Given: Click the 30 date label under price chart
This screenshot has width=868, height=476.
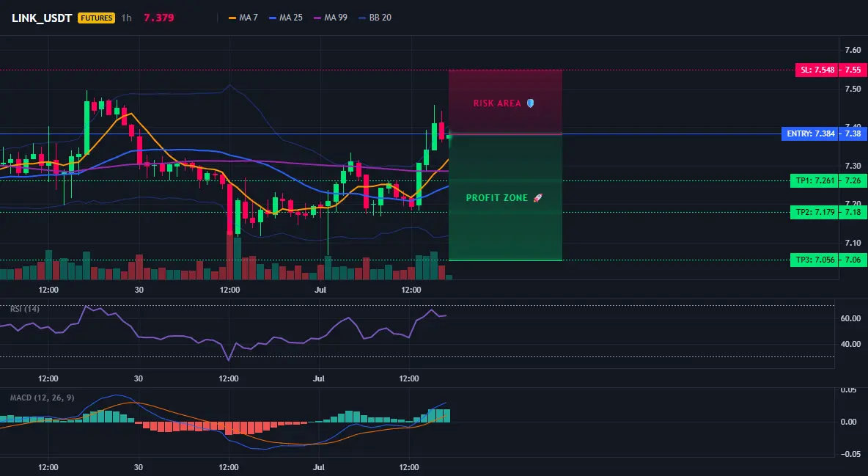Looking at the screenshot, I should 139,290.
